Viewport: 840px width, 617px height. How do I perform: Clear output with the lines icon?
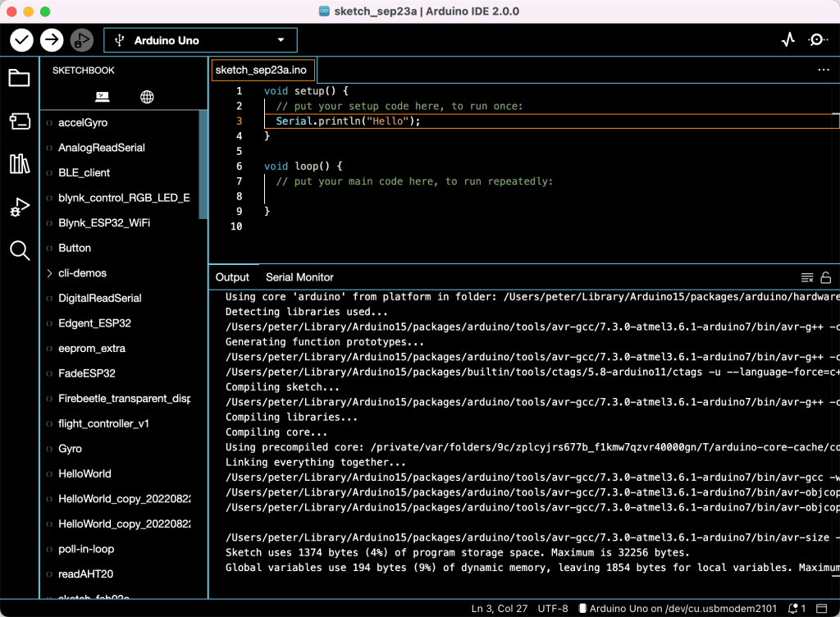[x=807, y=277]
